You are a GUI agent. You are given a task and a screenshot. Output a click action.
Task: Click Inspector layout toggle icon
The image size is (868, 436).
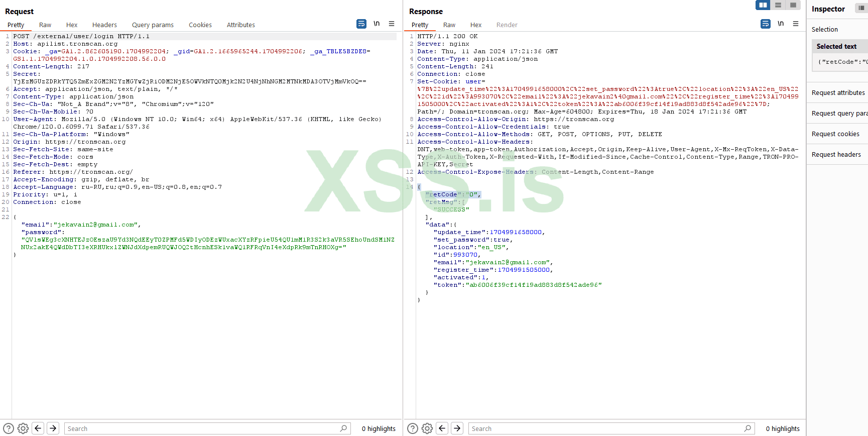861,9
